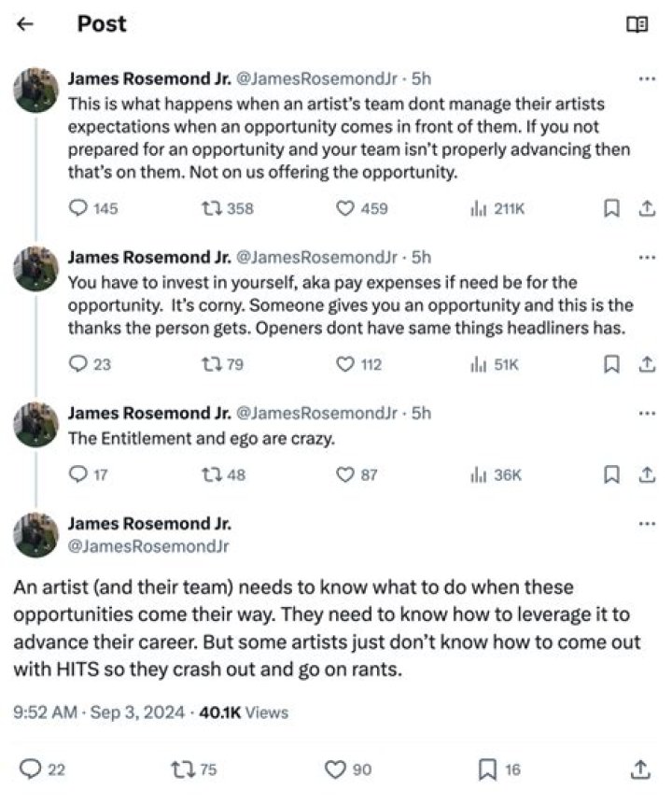Reply to the tweet with 23 replies
This screenshot has width=672, height=804.
tap(79, 364)
